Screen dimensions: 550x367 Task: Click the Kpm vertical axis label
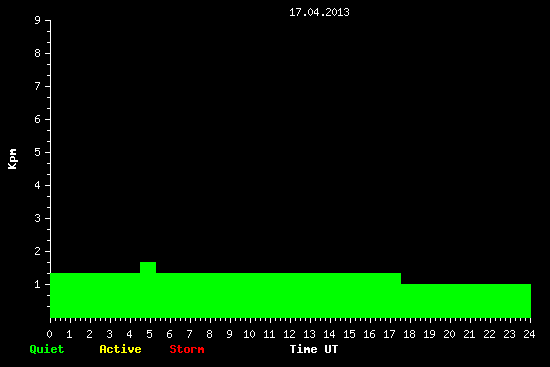[13, 159]
